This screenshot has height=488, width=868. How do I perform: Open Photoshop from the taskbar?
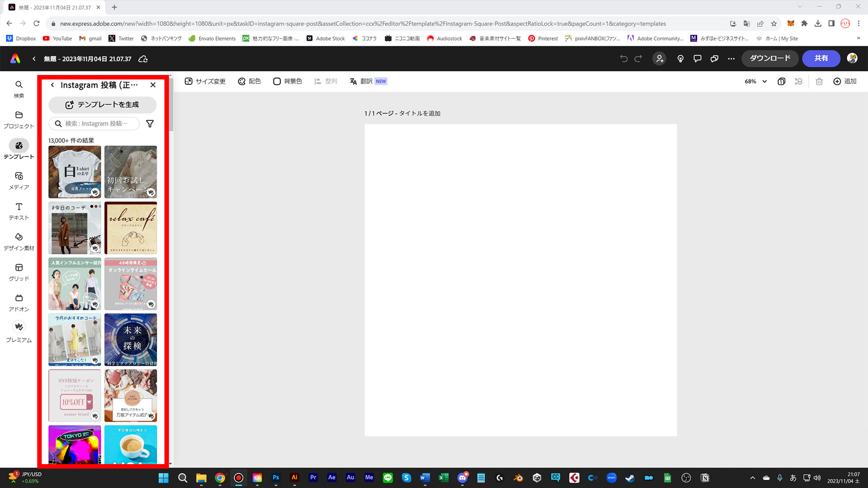(x=276, y=478)
